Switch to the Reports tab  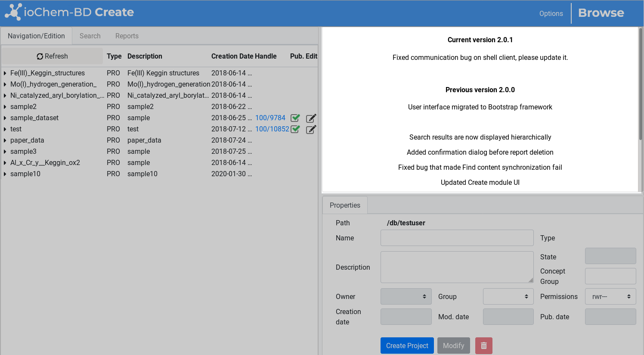[127, 36]
